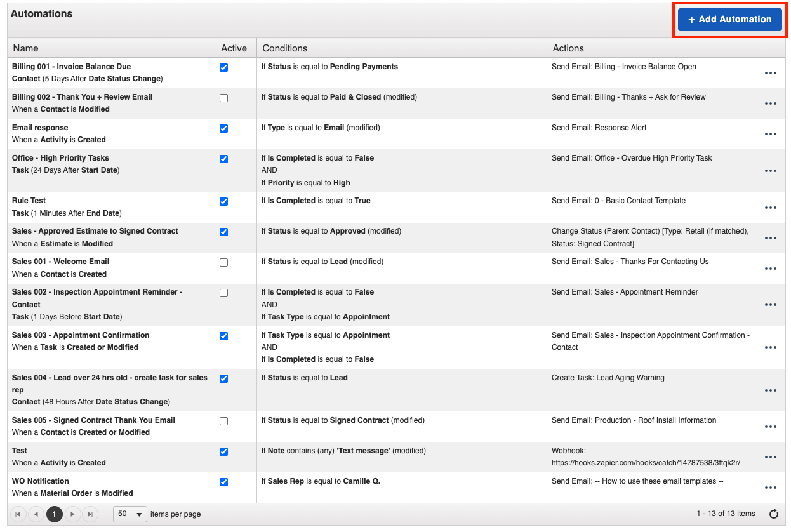Image resolution: width=791 pixels, height=532 pixels.
Task: Enable the Sales 001 Welcome Email automation
Action: point(223,262)
